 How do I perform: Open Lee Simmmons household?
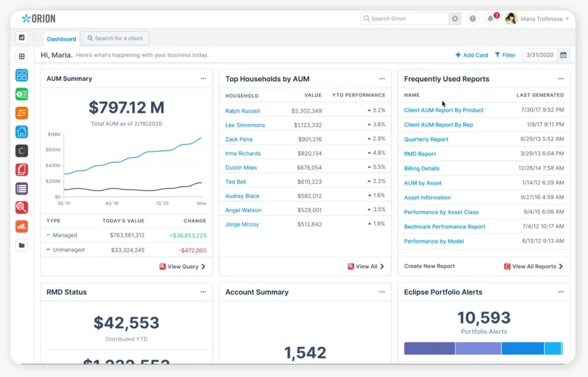click(245, 125)
